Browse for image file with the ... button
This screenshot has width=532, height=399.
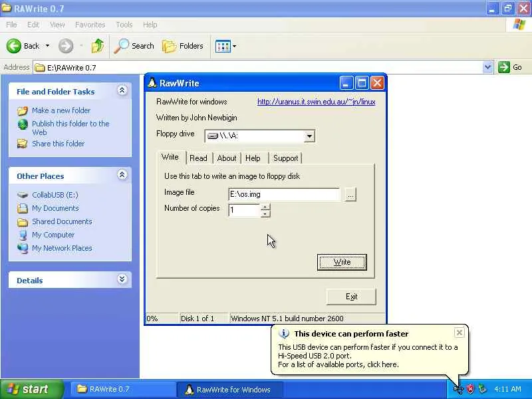pyautogui.click(x=350, y=195)
